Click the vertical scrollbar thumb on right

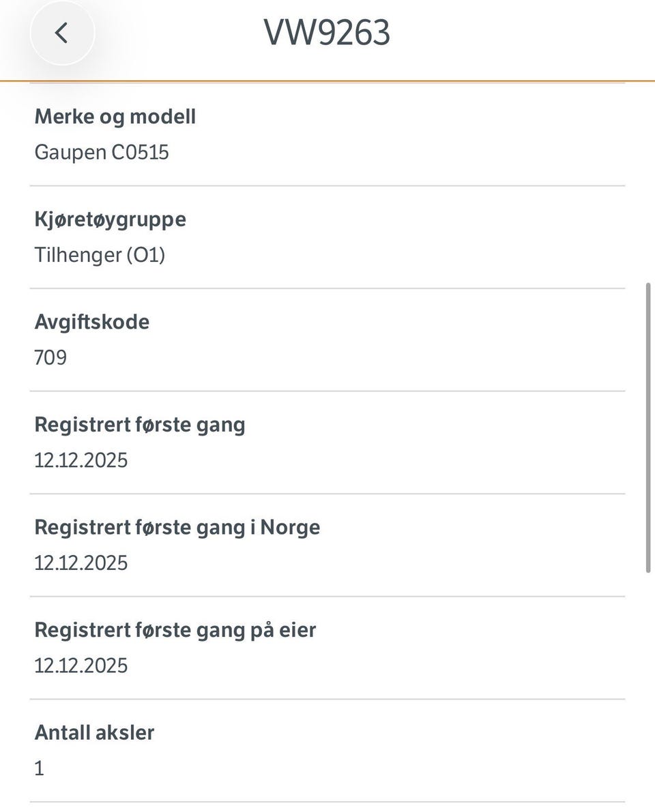coord(647,427)
